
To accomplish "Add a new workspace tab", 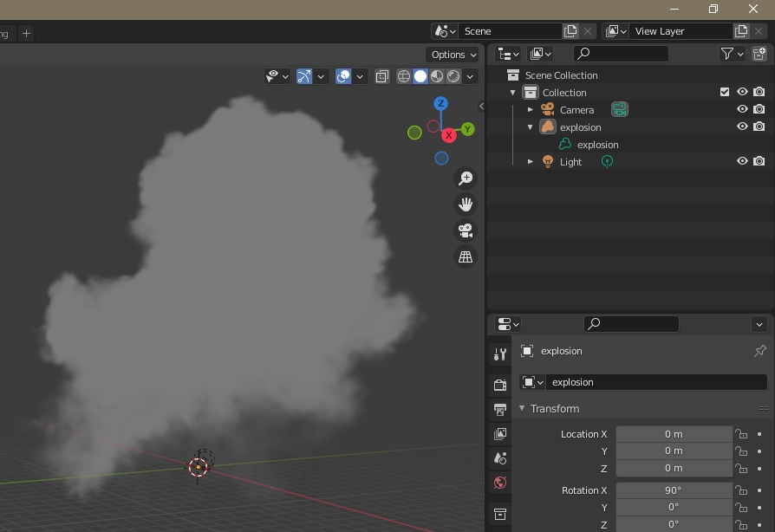I will pos(26,34).
